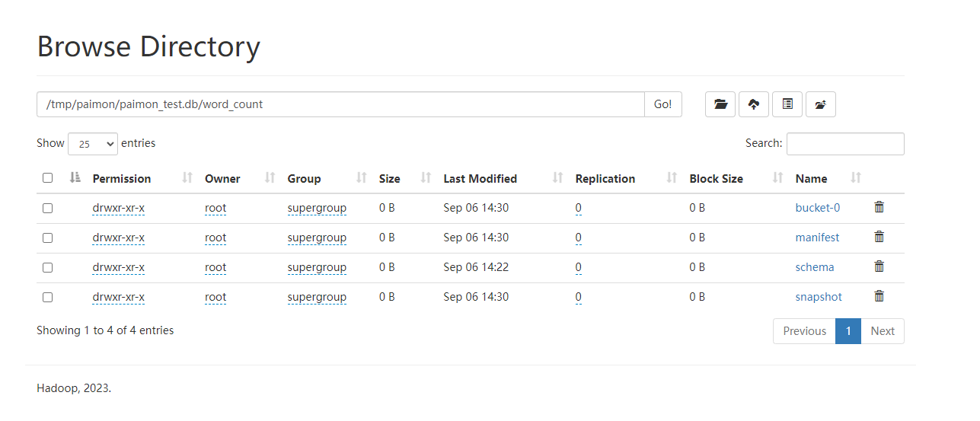Image resolution: width=980 pixels, height=421 pixels.
Task: Sort the table by Last Modified column
Action: (x=480, y=179)
